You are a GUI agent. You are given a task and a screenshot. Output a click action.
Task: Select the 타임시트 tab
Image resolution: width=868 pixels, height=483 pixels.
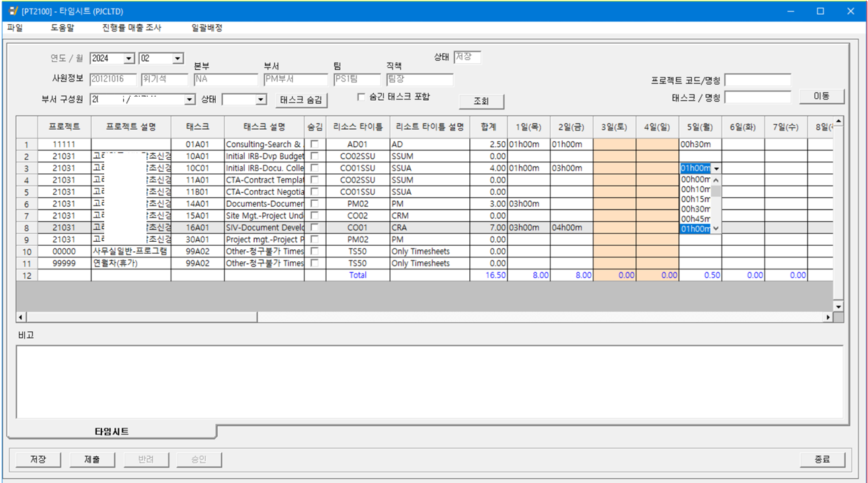pos(112,431)
